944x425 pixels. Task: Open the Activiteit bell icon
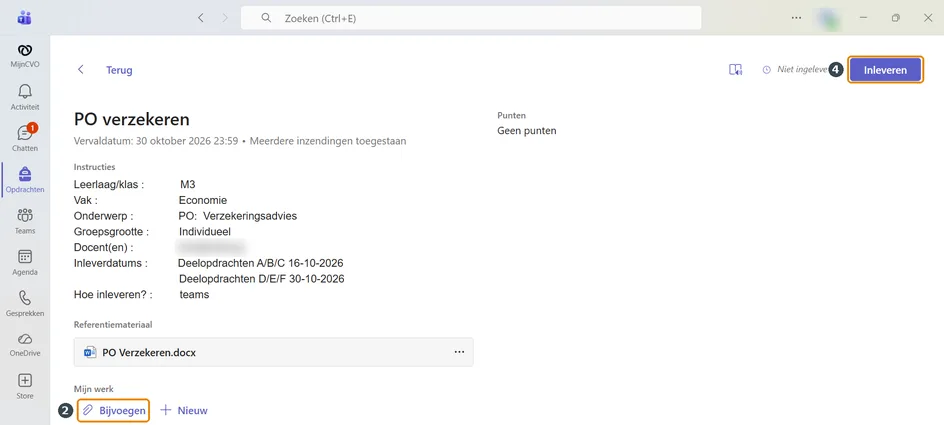coord(25,96)
